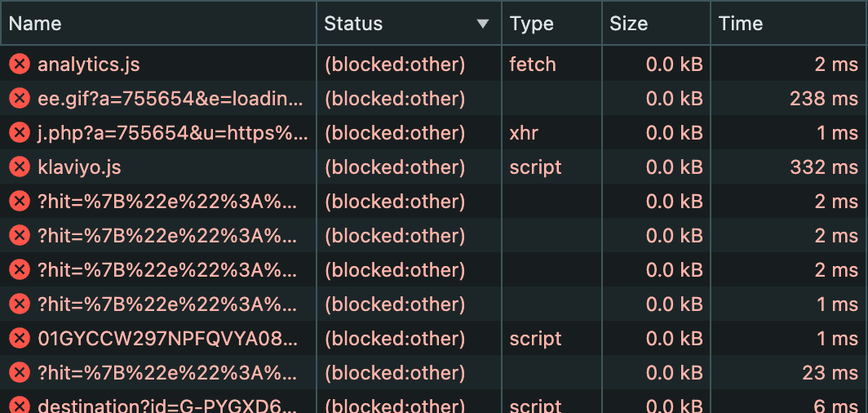Click the 0.0 kB size of 01GYCCW297NPFQVYA08 row
868x413 pixels.
pyautogui.click(x=674, y=338)
